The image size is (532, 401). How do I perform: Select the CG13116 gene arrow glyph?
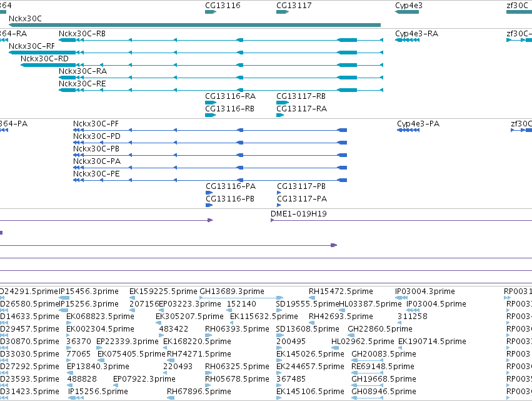coord(211,12)
